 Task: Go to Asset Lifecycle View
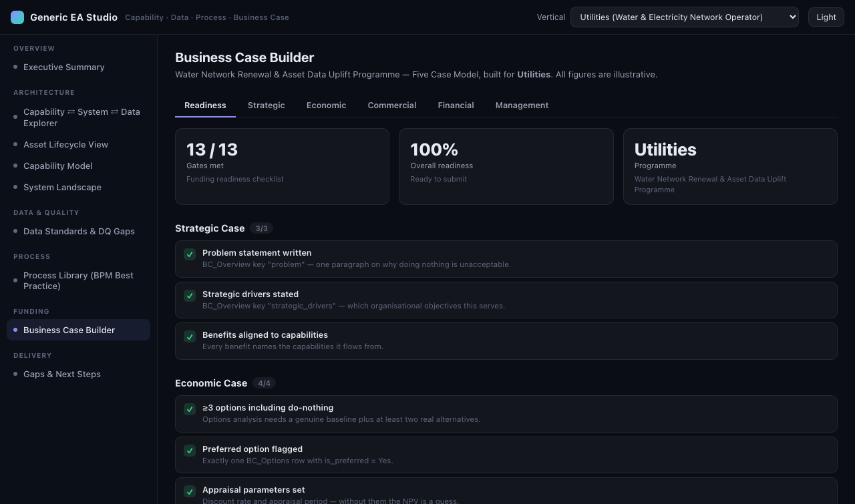point(78,144)
